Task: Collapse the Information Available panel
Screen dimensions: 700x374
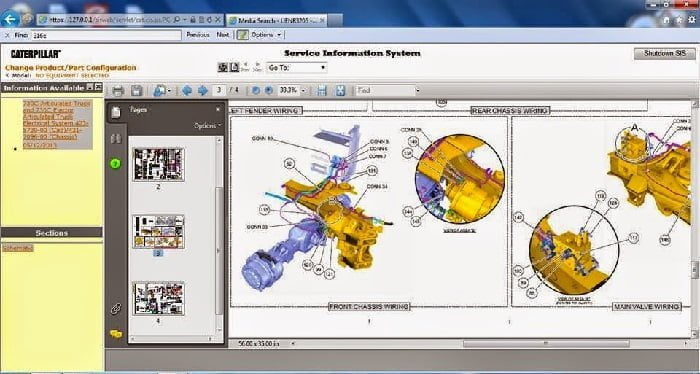Action: pos(91,87)
